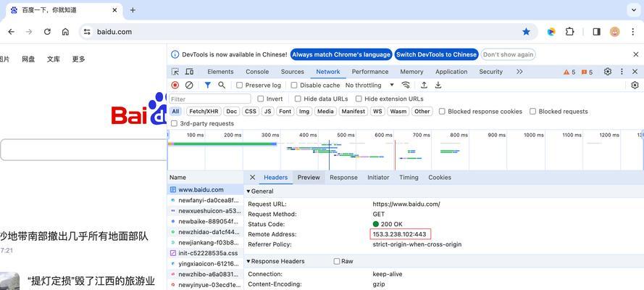Viewport: 644px width, 290px height.
Task: Switch to the Console panel
Action: tap(257, 72)
